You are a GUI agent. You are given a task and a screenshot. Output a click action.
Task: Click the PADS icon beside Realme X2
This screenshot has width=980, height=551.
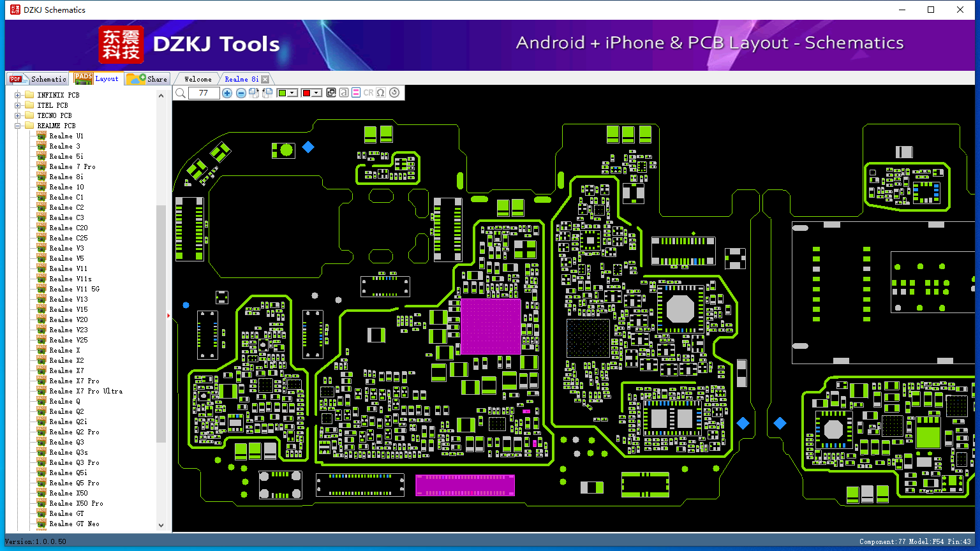pos(41,360)
